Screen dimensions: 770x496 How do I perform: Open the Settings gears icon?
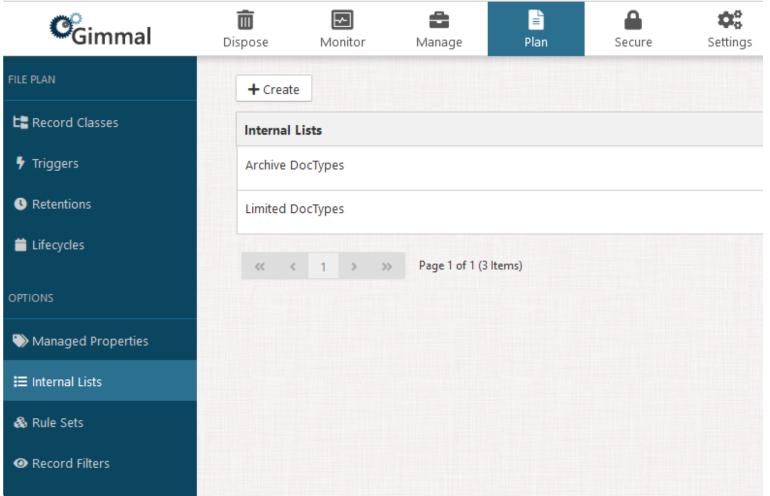pos(728,18)
